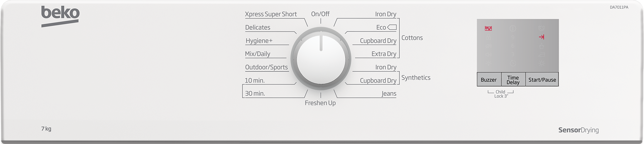Select the Jeans program

point(389,94)
